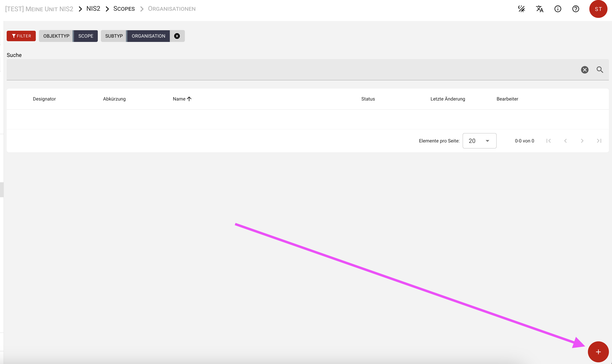This screenshot has height=364, width=612.
Task: Clear the search field with X icon
Action: (x=585, y=70)
